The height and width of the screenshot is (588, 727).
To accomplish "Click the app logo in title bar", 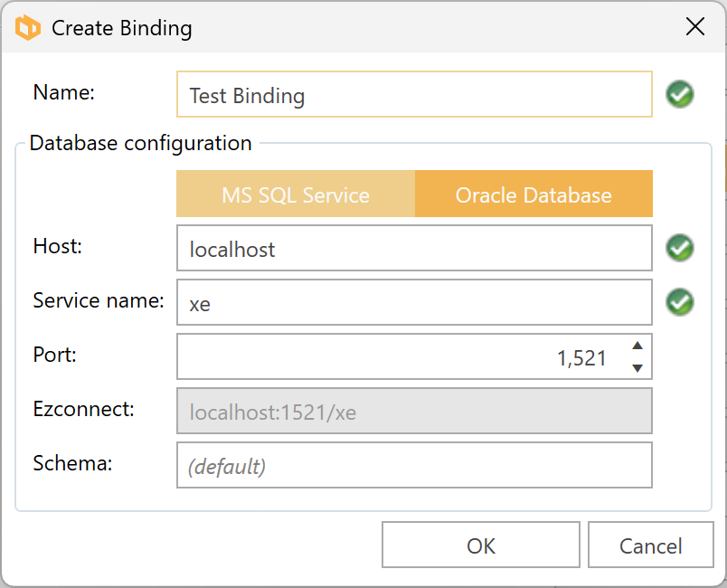I will [x=28, y=28].
